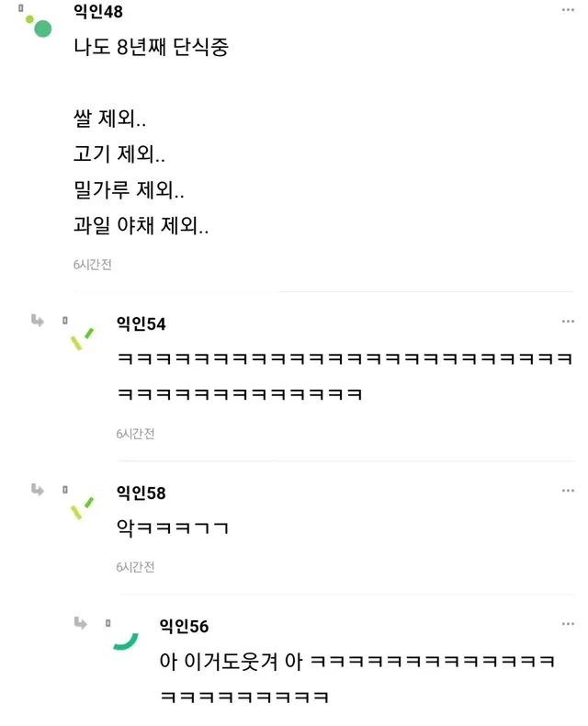Viewport: 588px width, 726px height.
Task: Click the reply arrow icon beside 익인54
Action: pyautogui.click(x=38, y=321)
